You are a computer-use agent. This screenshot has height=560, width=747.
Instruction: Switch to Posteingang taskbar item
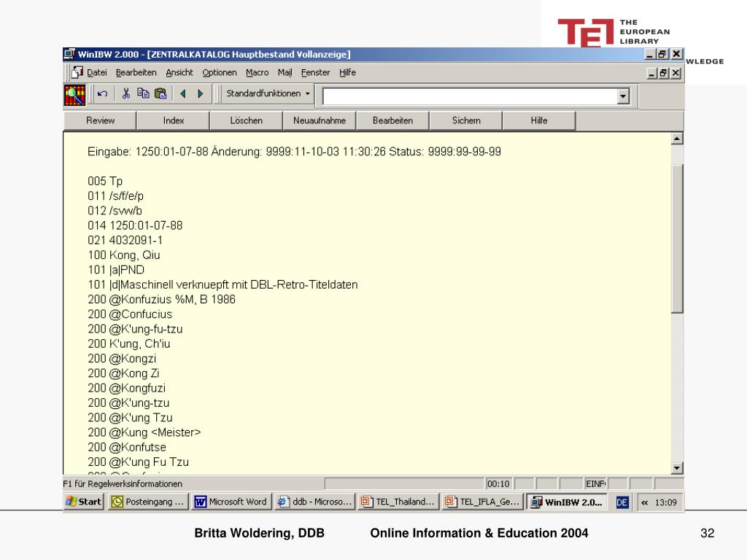(x=148, y=502)
